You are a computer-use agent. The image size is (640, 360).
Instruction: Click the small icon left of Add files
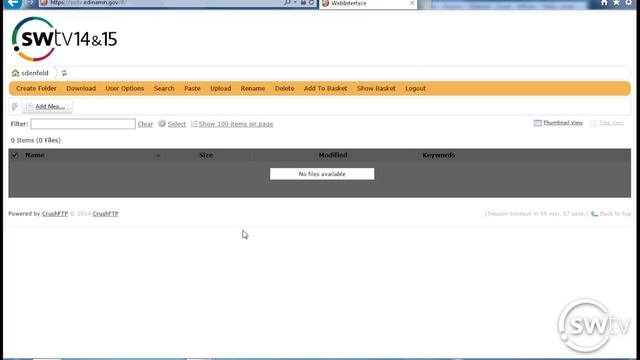pos(15,107)
